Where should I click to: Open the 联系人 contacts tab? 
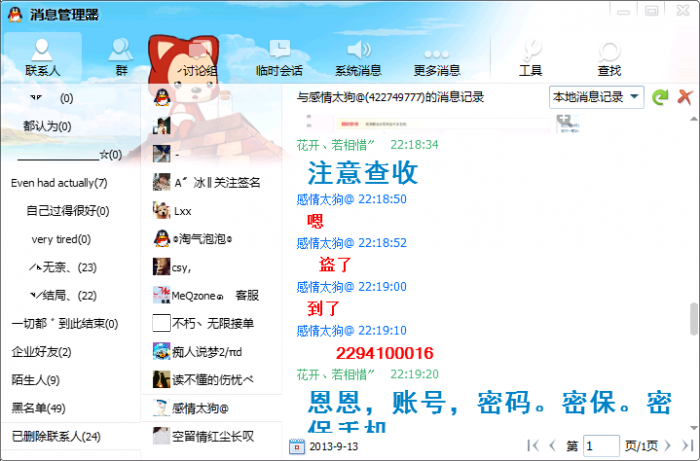42,57
